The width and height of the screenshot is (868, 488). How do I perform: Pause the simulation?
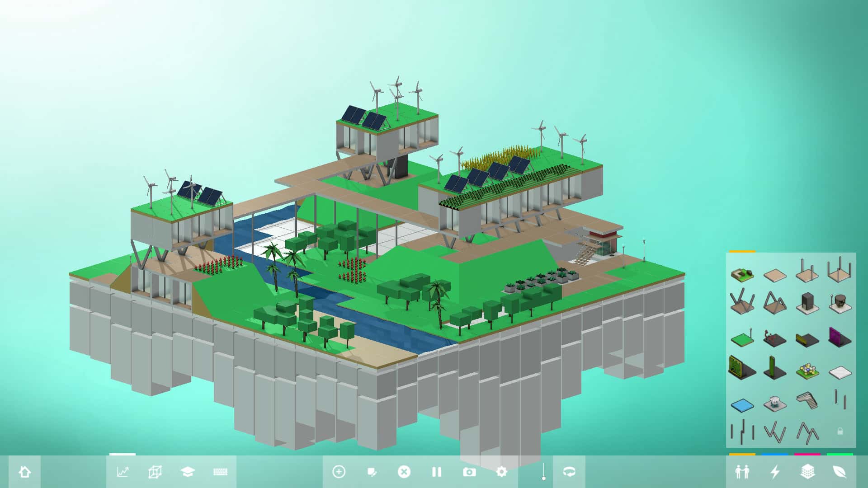tap(436, 472)
